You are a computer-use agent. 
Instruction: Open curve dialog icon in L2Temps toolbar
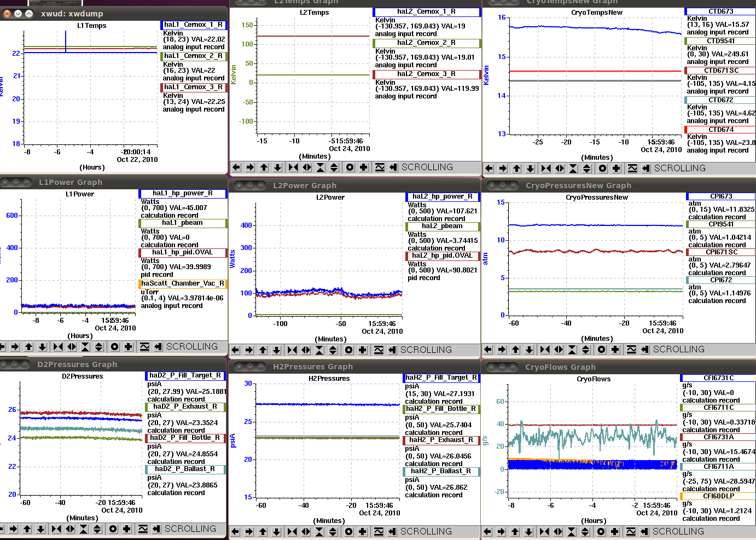click(380, 167)
